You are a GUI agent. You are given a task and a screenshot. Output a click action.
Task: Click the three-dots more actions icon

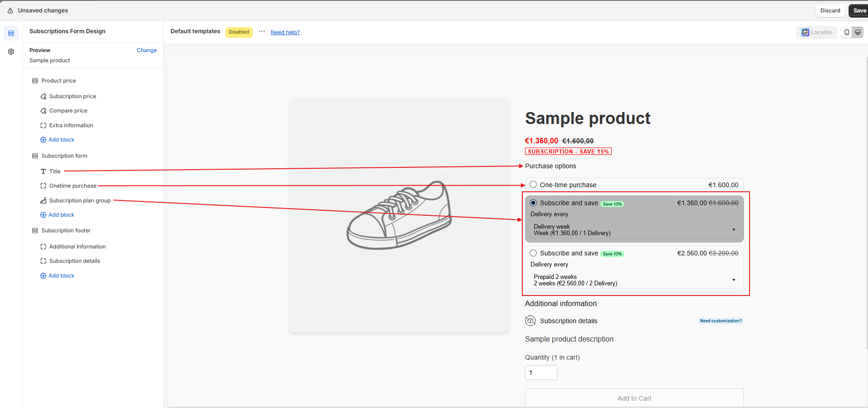[x=262, y=32]
